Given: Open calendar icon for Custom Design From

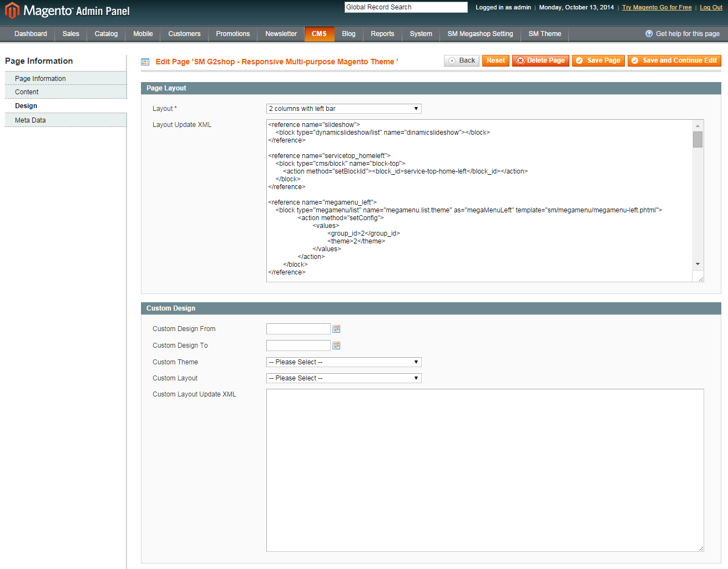Looking at the screenshot, I should pos(336,329).
